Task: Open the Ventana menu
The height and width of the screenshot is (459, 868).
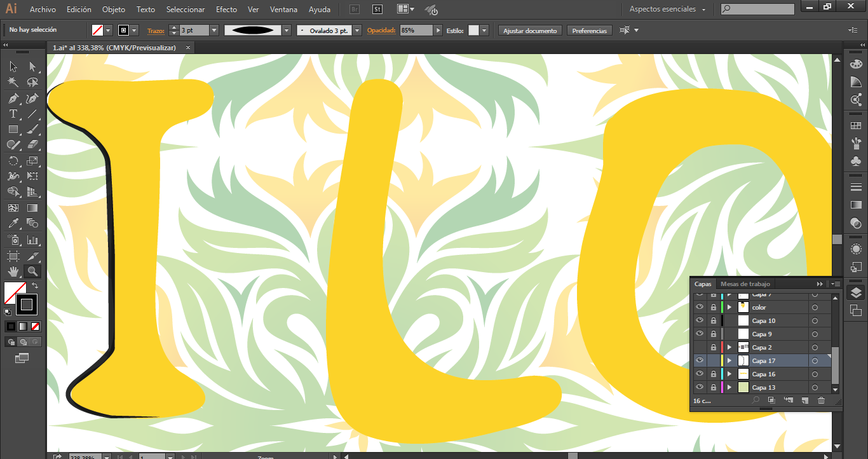Action: [284, 10]
